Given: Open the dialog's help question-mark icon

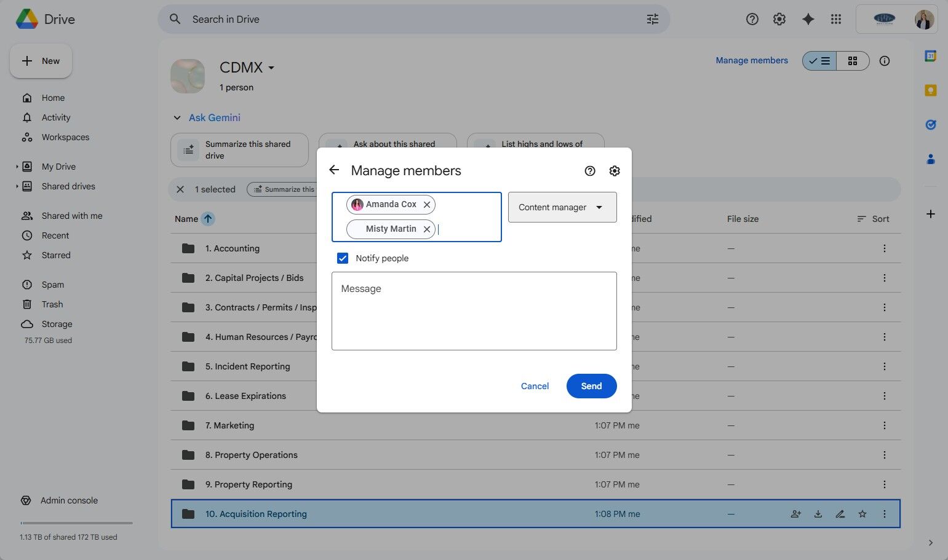Looking at the screenshot, I should 590,171.
